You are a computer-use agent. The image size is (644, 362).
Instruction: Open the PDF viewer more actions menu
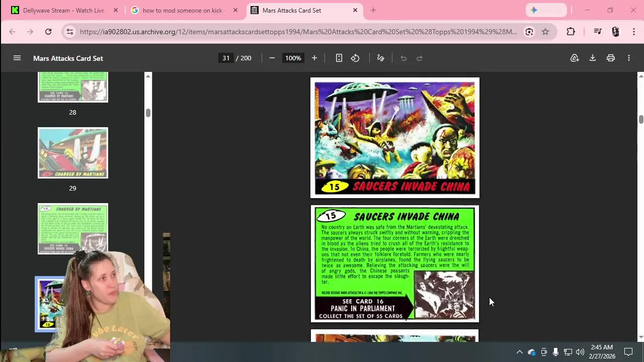click(629, 58)
